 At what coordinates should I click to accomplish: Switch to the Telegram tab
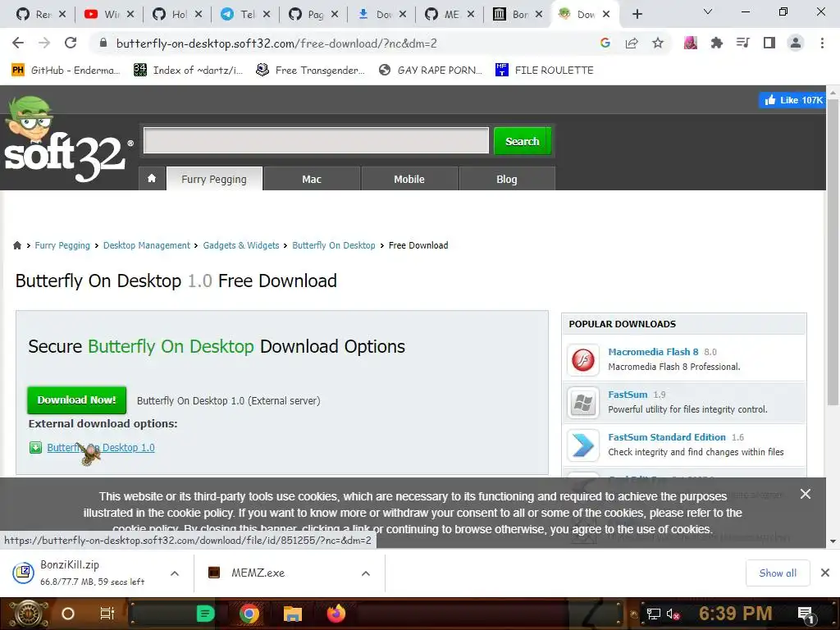pyautogui.click(x=244, y=15)
